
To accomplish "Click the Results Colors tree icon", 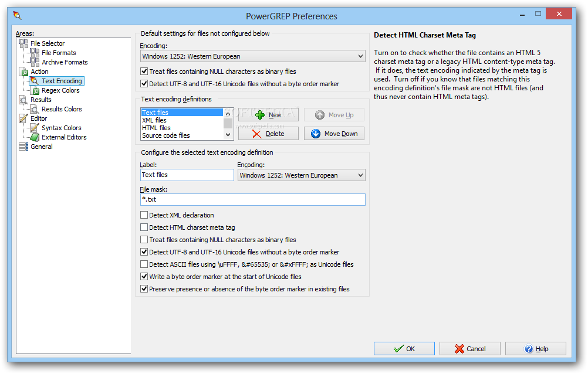I will tap(35, 109).
